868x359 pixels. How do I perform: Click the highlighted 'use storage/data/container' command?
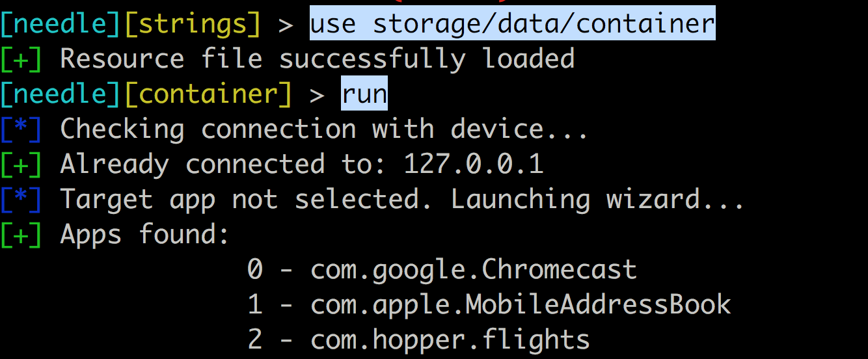[x=512, y=23]
